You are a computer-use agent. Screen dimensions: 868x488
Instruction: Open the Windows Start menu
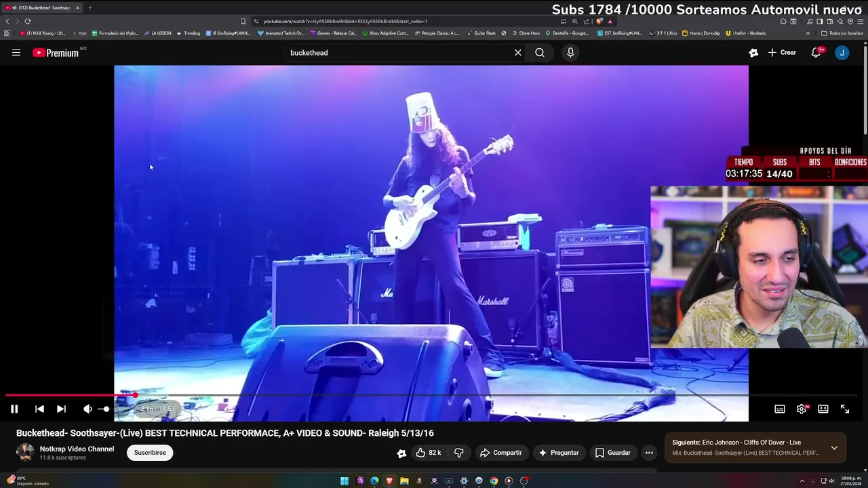344,481
